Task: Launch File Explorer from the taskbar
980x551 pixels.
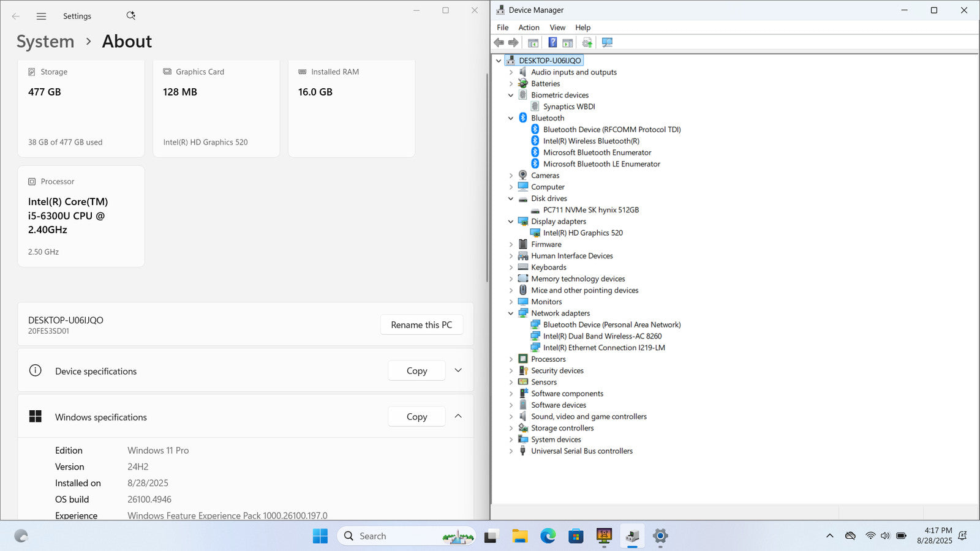Action: [520, 536]
